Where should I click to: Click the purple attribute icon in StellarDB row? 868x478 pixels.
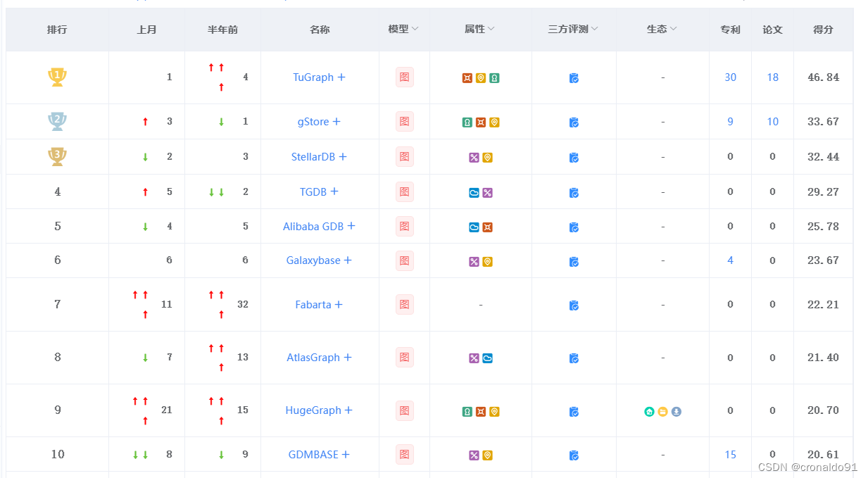click(x=474, y=158)
